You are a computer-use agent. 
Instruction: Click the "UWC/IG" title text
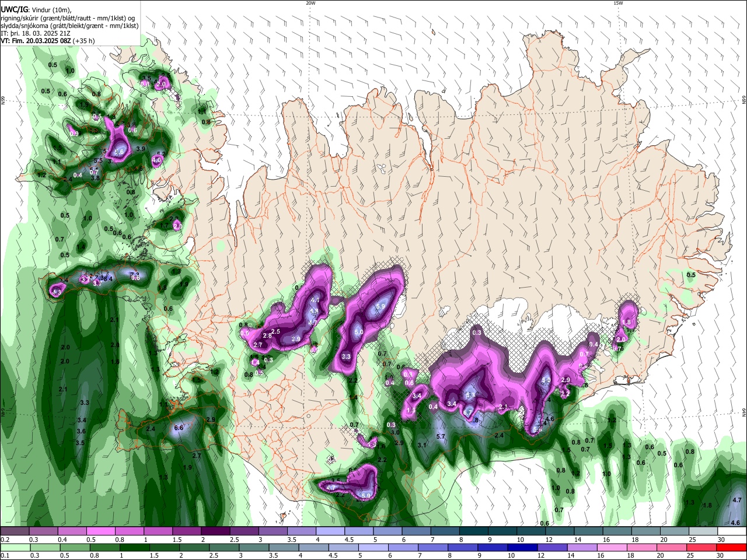(14, 9)
